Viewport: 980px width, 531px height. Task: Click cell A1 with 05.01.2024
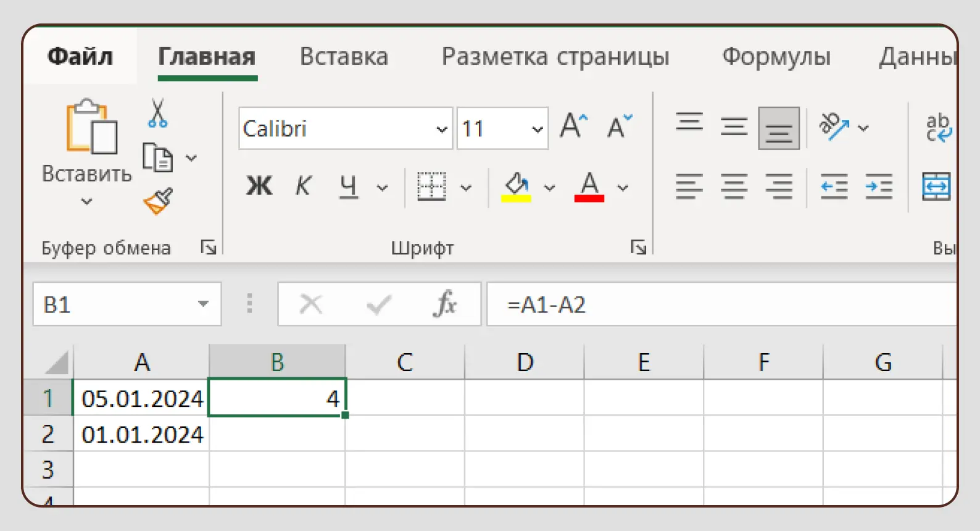141,398
